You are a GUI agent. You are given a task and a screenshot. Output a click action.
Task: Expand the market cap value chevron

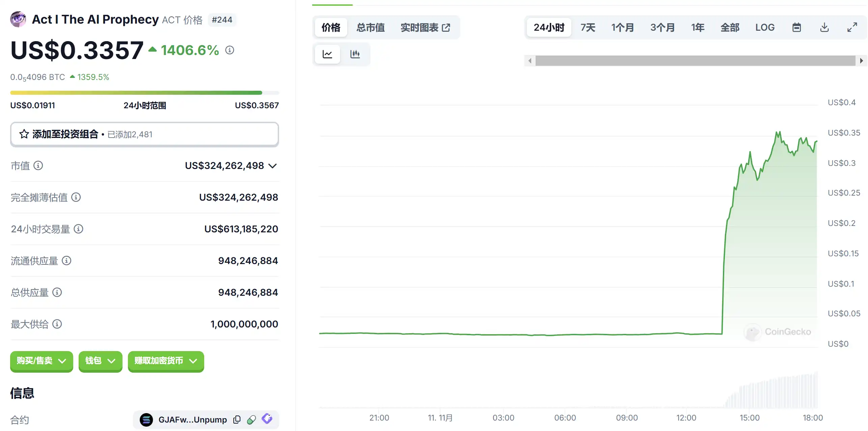point(272,166)
